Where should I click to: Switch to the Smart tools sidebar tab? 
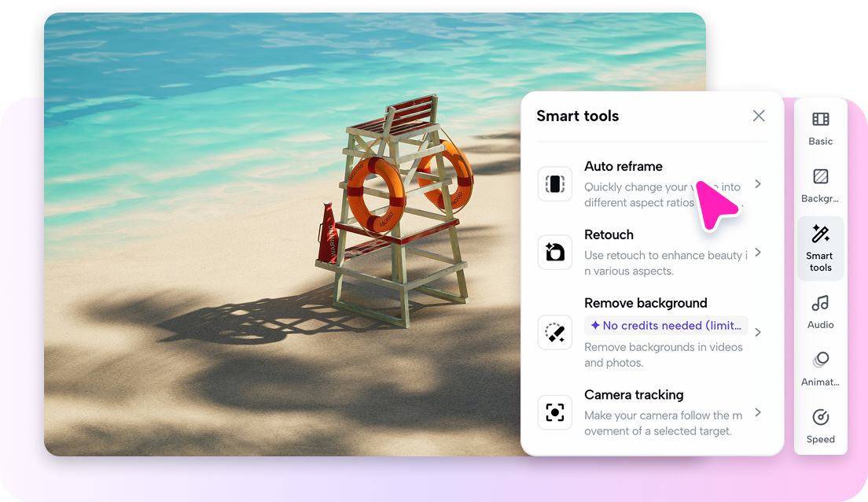820,249
